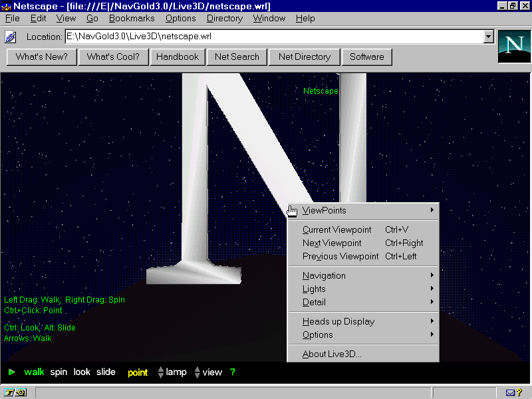Click the Net Directory button

(x=305, y=57)
